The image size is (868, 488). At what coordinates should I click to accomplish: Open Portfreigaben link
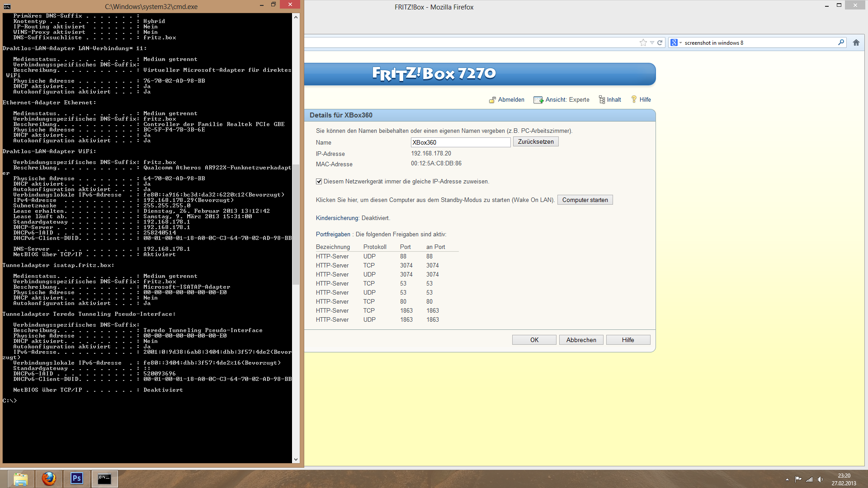pyautogui.click(x=333, y=234)
